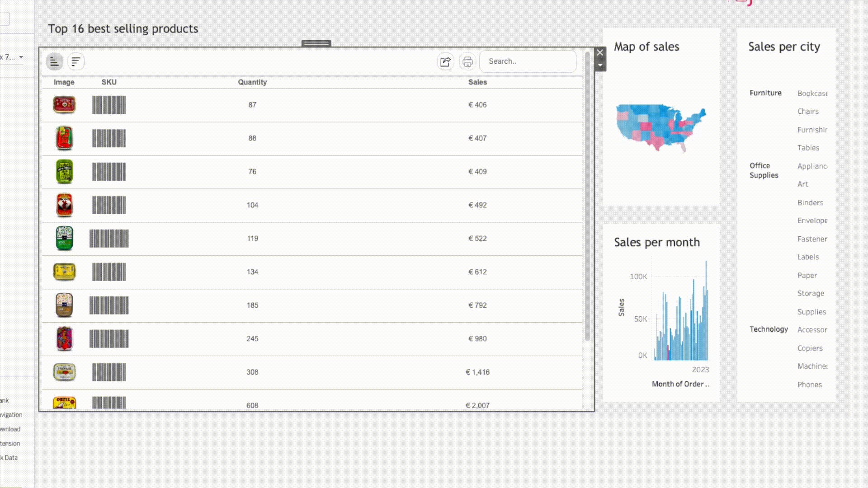Viewport: 868px width, 488px height.
Task: Click the sort descending icon
Action: click(x=76, y=61)
